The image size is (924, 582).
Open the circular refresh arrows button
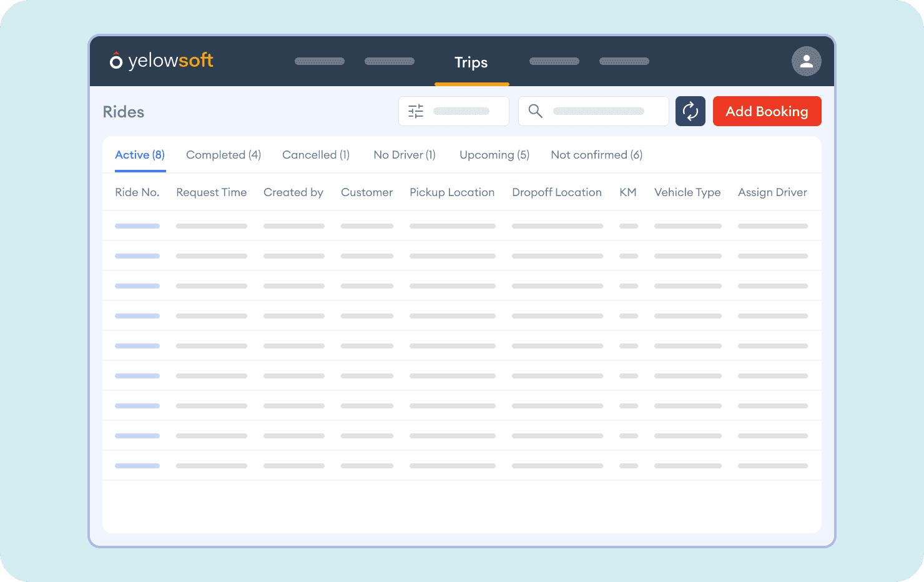coord(690,111)
